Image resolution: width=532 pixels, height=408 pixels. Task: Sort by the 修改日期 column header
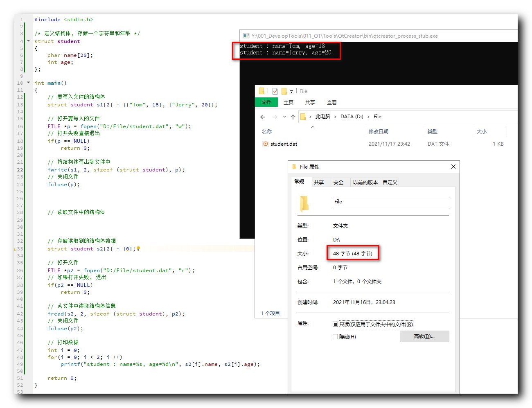point(379,132)
